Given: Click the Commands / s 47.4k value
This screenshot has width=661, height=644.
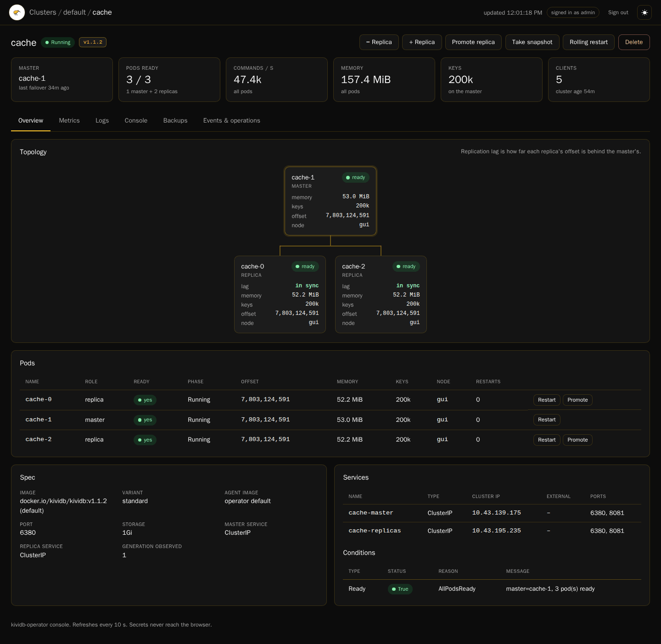Looking at the screenshot, I should tap(247, 80).
